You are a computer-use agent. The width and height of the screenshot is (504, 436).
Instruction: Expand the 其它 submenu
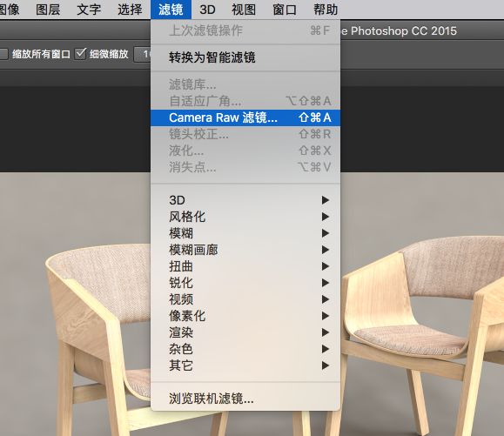point(245,366)
